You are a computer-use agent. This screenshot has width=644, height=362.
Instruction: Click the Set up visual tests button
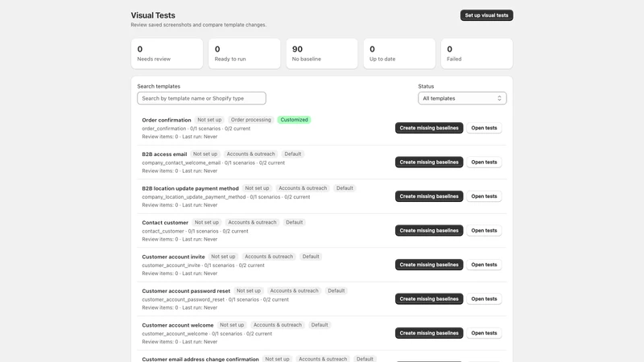tap(486, 15)
